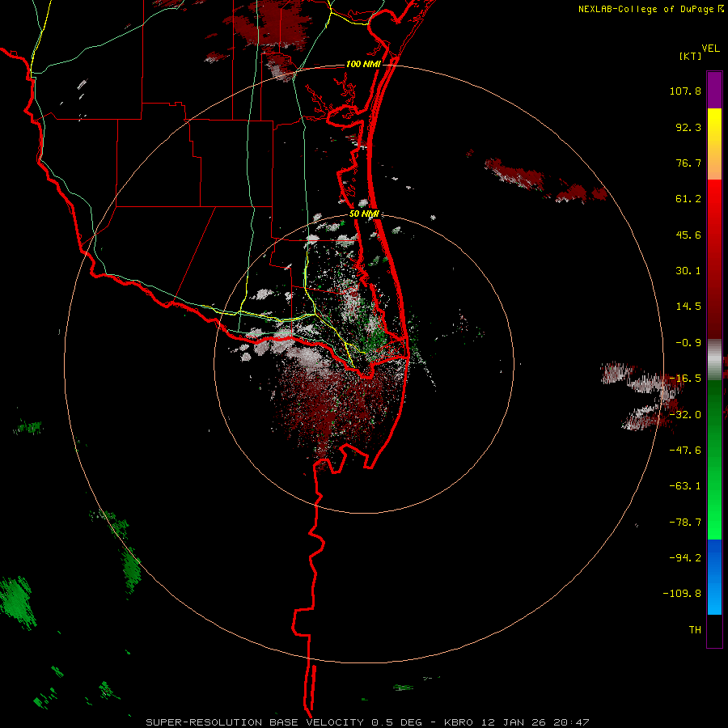Click the -16.5 value on velocity scale
The image size is (728, 728).
(x=685, y=379)
